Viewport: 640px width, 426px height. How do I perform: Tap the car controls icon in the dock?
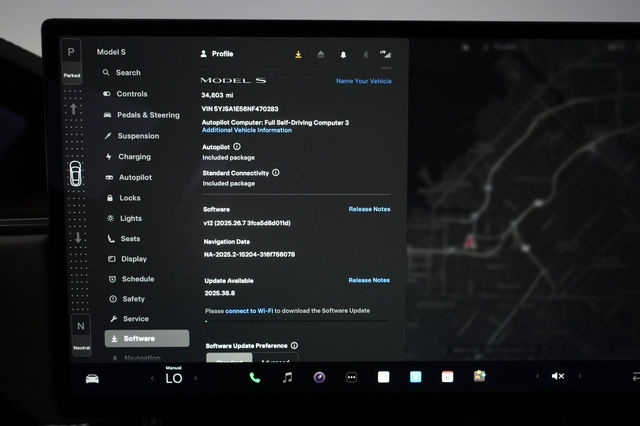point(92,378)
